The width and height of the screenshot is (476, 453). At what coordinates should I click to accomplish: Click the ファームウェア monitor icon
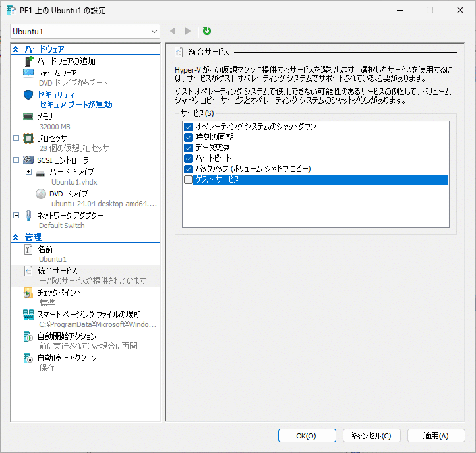click(x=28, y=73)
